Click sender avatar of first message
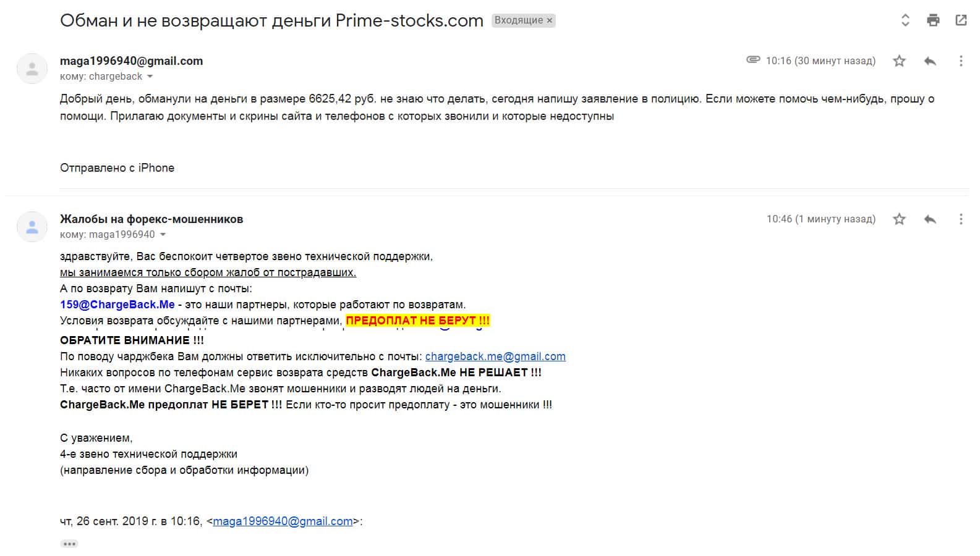 click(x=32, y=69)
